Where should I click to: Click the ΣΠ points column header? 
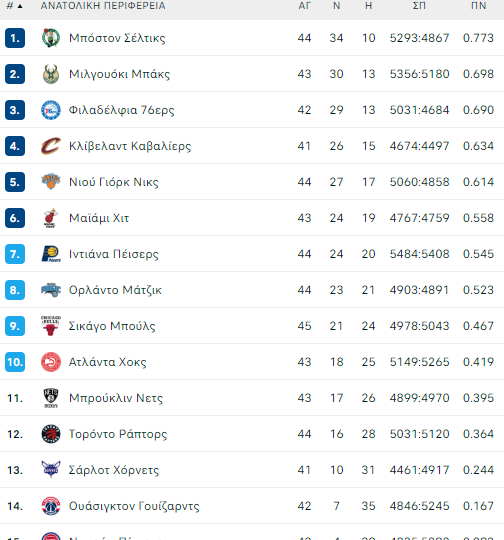coord(419,6)
